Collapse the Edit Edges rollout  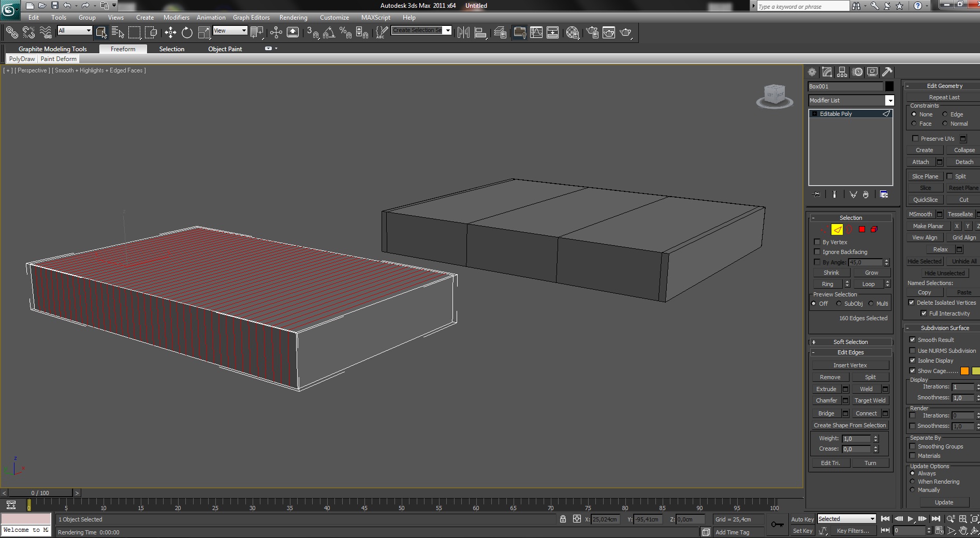click(851, 352)
